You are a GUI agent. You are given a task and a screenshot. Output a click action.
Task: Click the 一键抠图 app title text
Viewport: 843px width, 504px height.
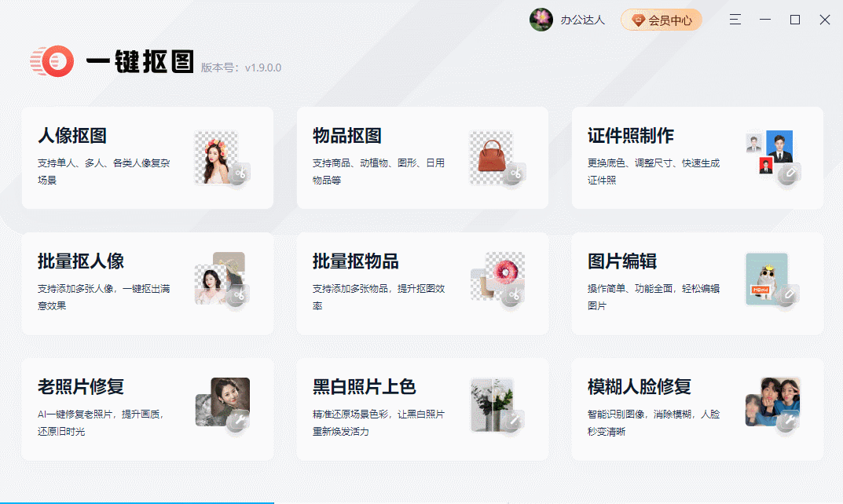tap(140, 61)
